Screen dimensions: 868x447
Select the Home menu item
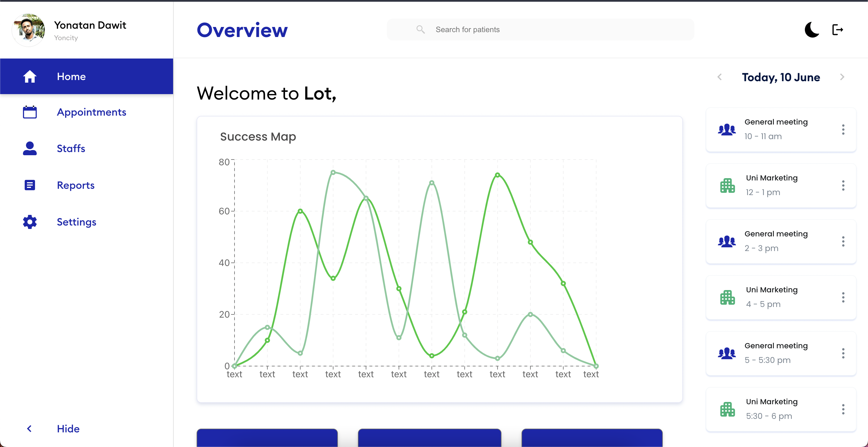(x=71, y=77)
